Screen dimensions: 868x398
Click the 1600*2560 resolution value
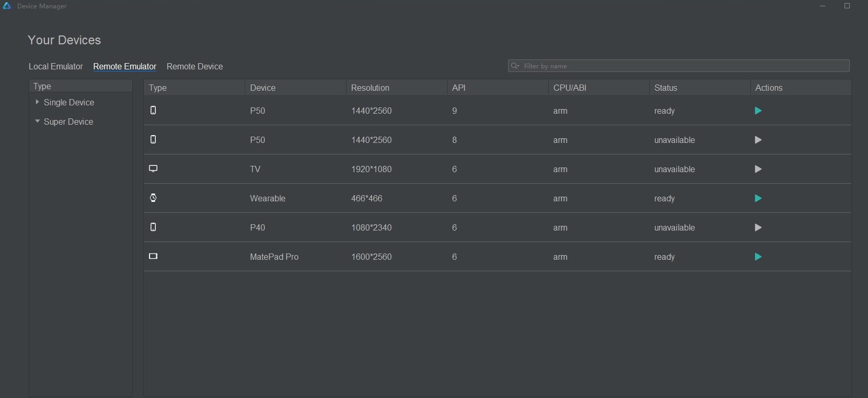click(x=371, y=257)
